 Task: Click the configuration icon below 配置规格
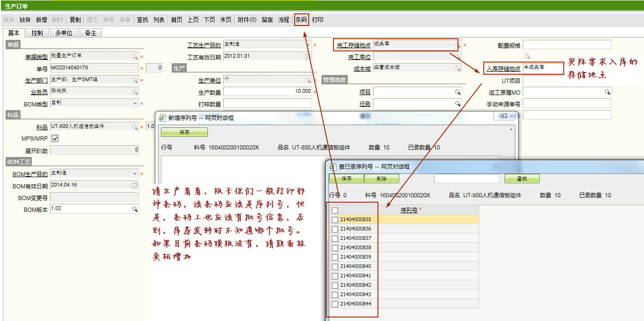coord(527,56)
